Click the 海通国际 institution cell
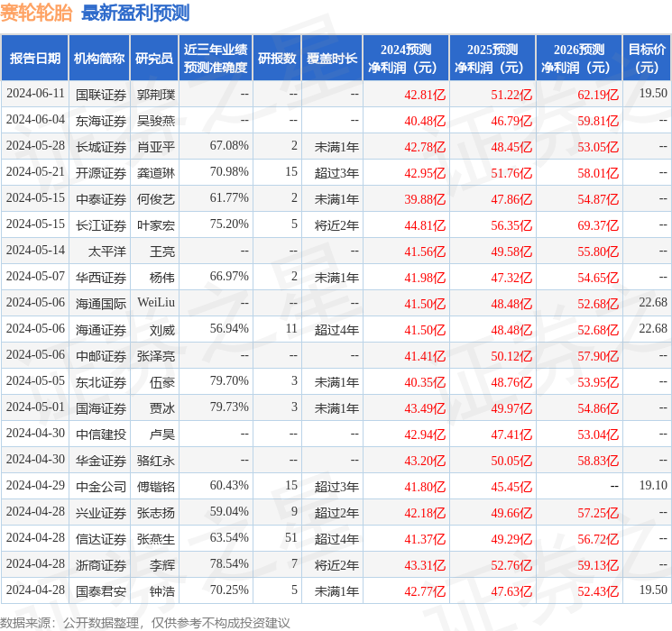The height and width of the screenshot is (631, 672). point(101,304)
